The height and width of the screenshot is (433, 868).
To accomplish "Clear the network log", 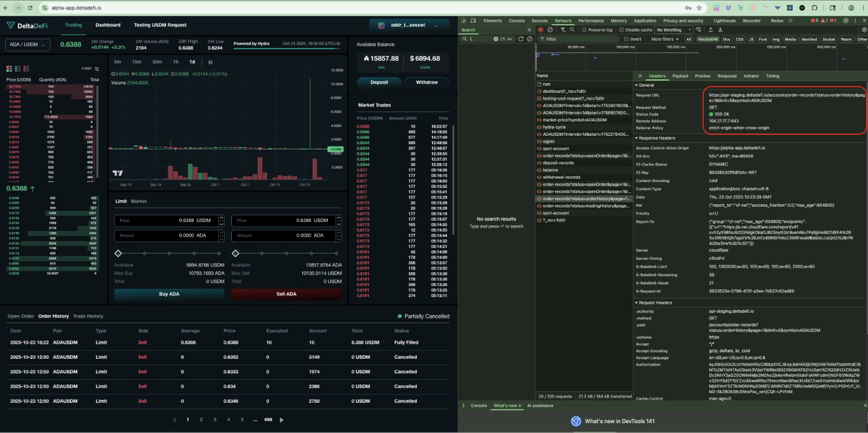I will pyautogui.click(x=550, y=30).
